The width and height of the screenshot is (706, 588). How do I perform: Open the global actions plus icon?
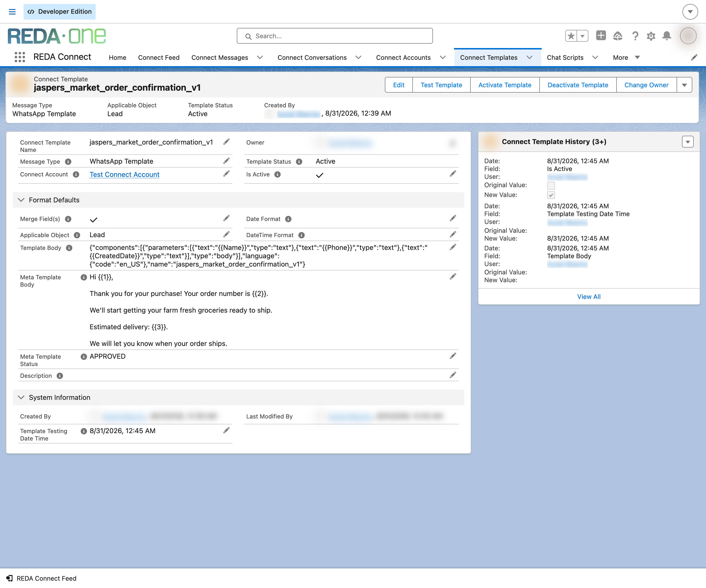(x=601, y=35)
